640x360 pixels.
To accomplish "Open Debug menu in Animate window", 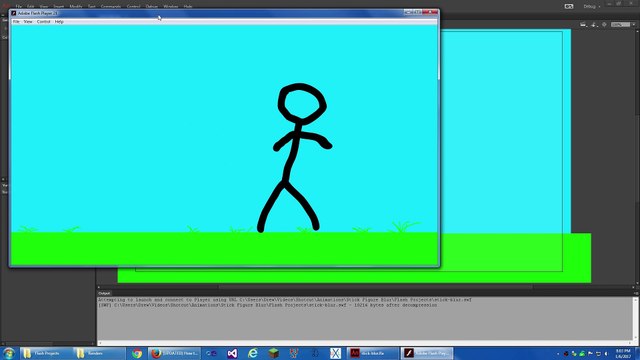I will [x=151, y=7].
